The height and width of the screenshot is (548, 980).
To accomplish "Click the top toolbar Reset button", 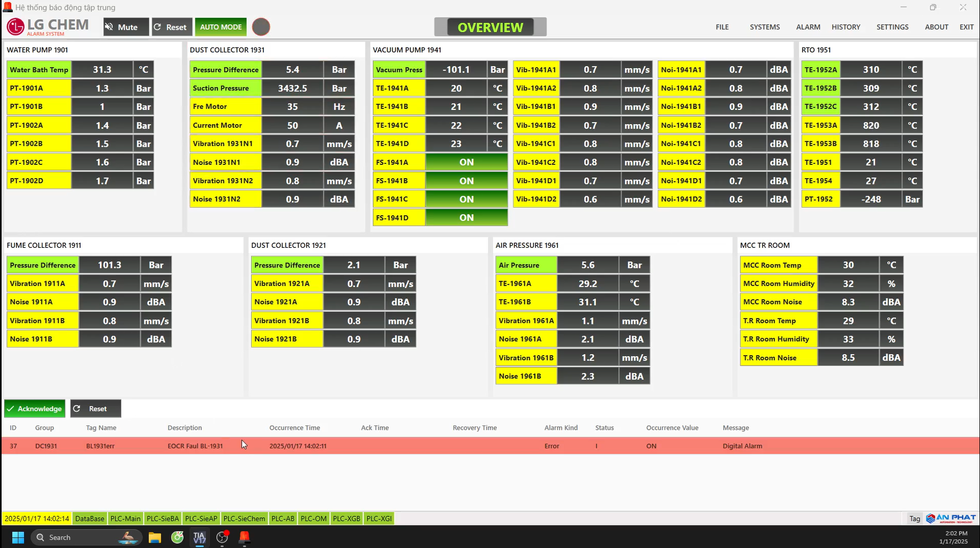I will click(171, 27).
